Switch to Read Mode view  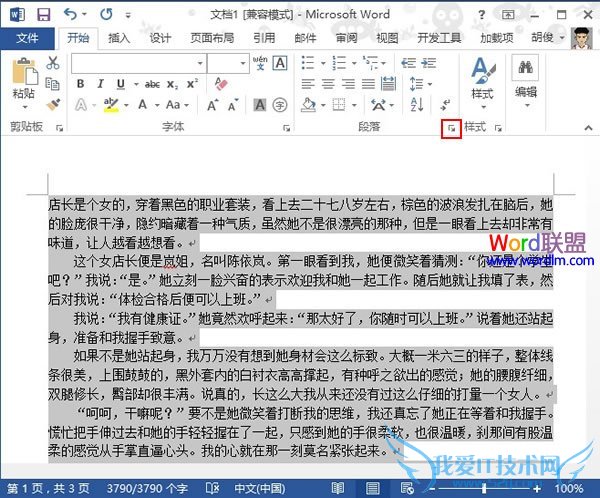[x=338, y=488]
